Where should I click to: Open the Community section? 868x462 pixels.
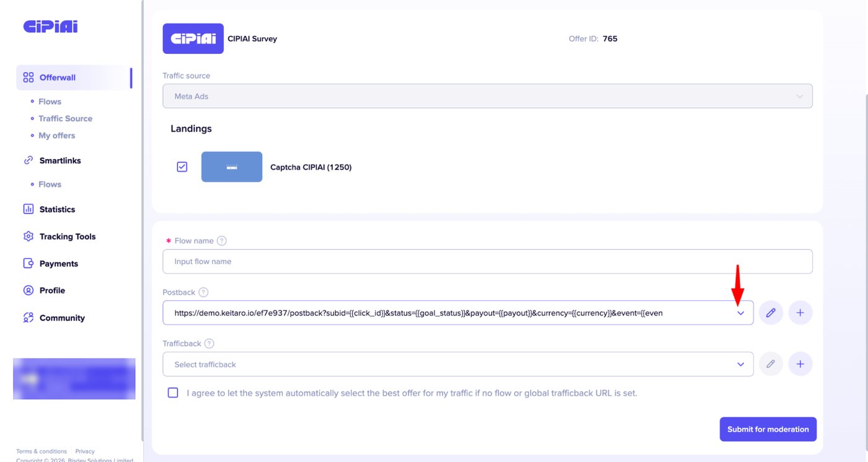click(x=62, y=318)
